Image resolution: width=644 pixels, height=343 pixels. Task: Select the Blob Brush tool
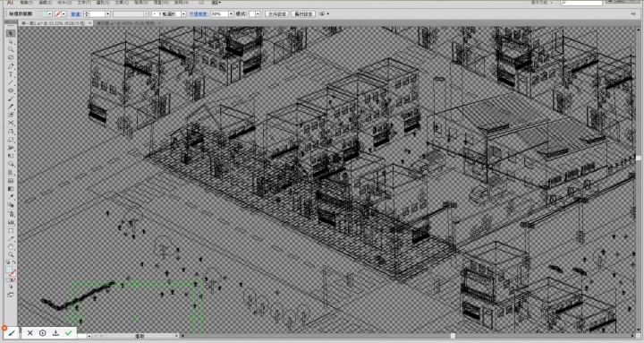(x=11, y=116)
